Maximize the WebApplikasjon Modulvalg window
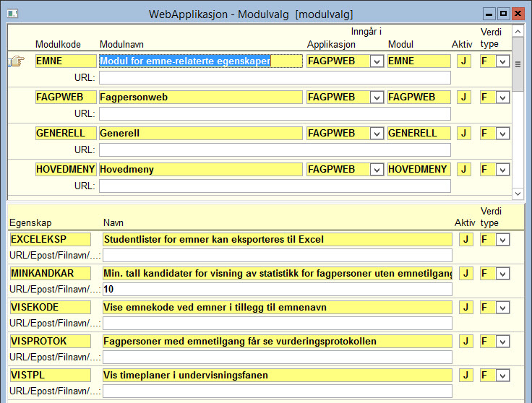The height and width of the screenshot is (403, 532). point(503,14)
